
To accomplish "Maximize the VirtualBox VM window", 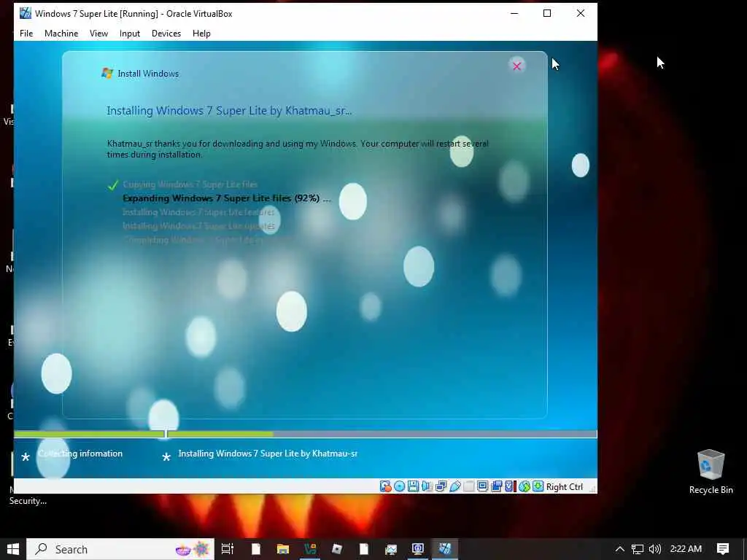I will pos(547,13).
